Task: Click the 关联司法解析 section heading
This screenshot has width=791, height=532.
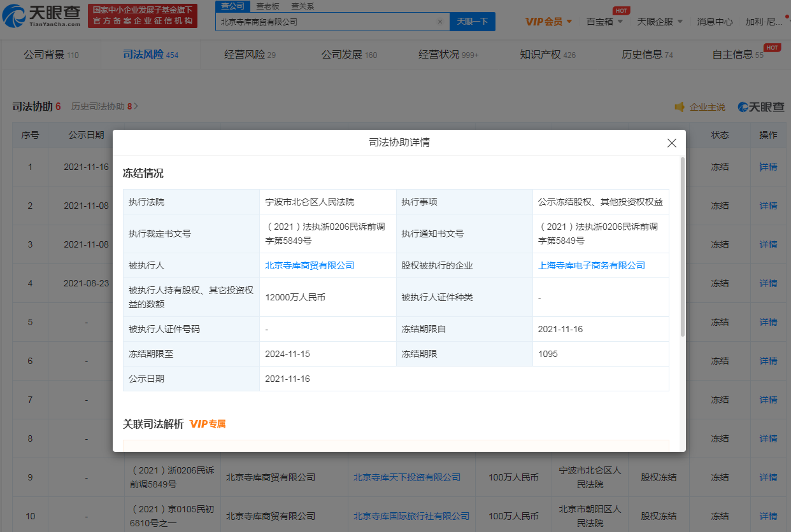Action: pos(153,424)
